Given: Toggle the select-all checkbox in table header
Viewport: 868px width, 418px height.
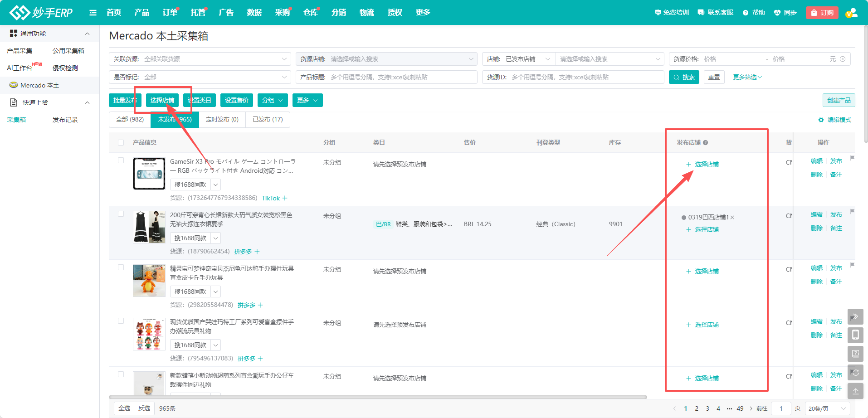Looking at the screenshot, I should point(121,142).
